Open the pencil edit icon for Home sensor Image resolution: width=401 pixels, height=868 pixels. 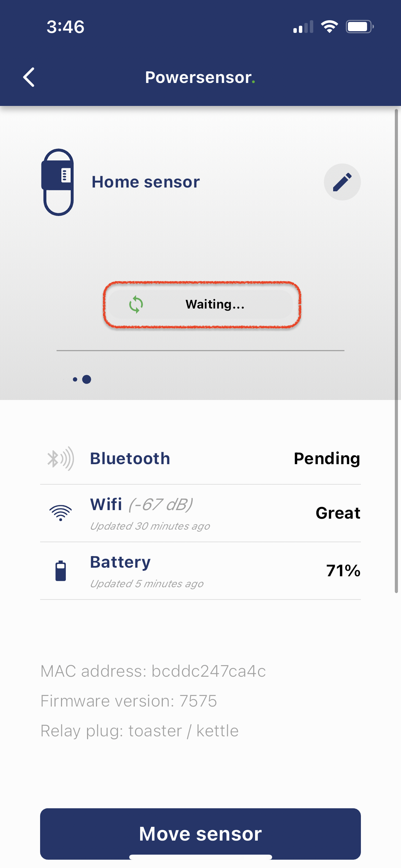(x=342, y=182)
